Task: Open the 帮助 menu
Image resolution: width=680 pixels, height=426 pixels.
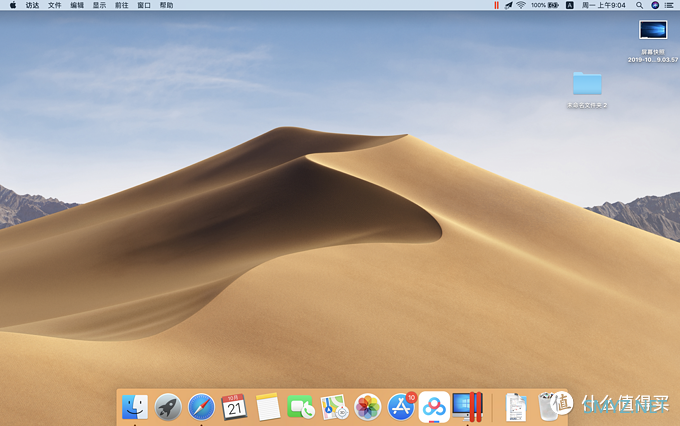Action: (167, 5)
